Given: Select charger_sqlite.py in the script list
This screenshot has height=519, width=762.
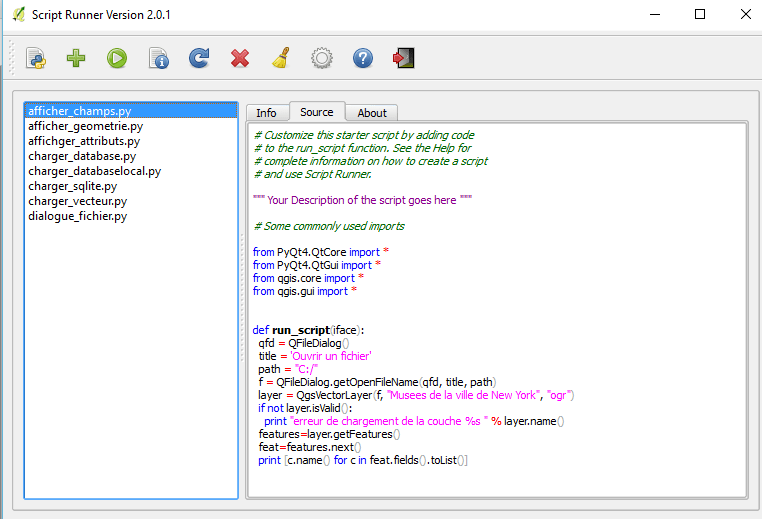Looking at the screenshot, I should (x=131, y=186).
